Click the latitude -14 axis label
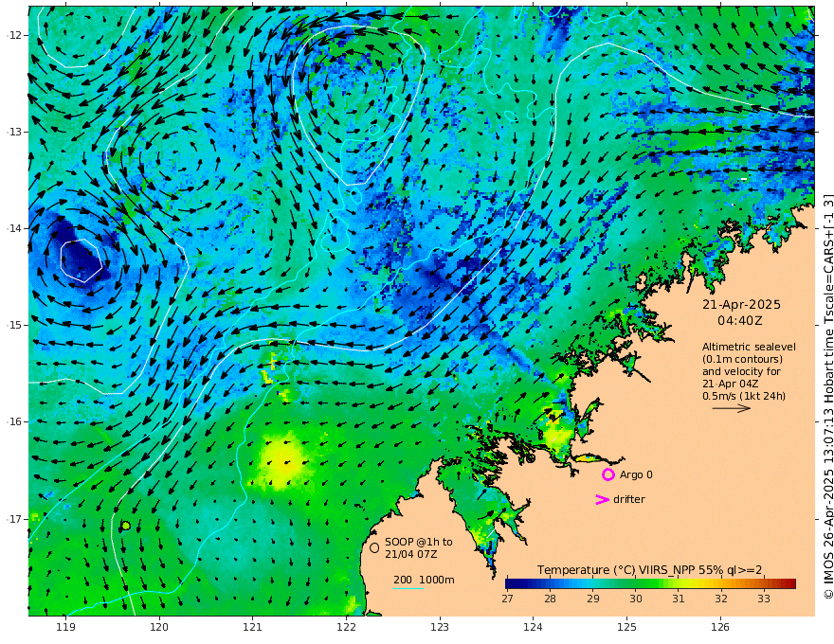The width and height of the screenshot is (834, 644). point(14,228)
